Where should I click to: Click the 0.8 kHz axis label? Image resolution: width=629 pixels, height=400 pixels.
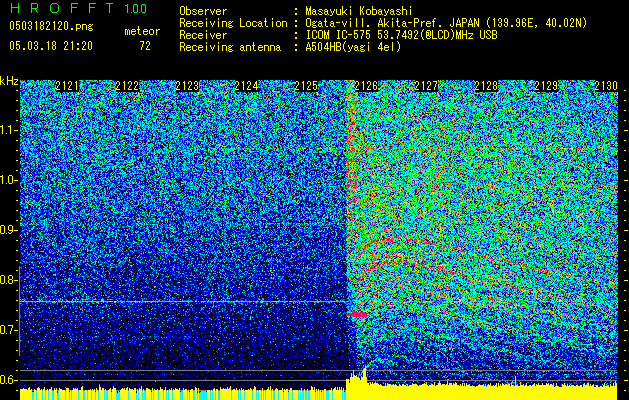pos(8,280)
